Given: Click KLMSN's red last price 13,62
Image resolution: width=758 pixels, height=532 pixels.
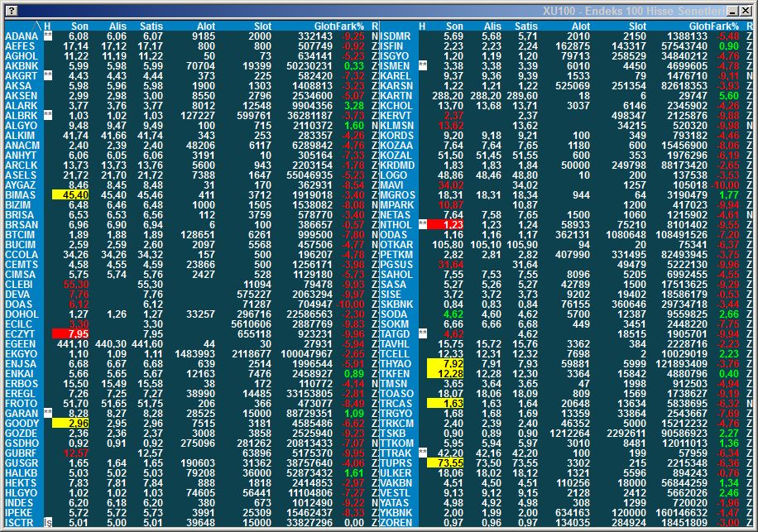Looking at the screenshot, I should pos(450,125).
